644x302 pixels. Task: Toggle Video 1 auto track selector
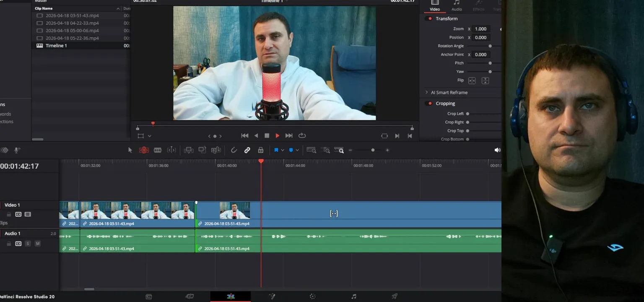[18, 214]
